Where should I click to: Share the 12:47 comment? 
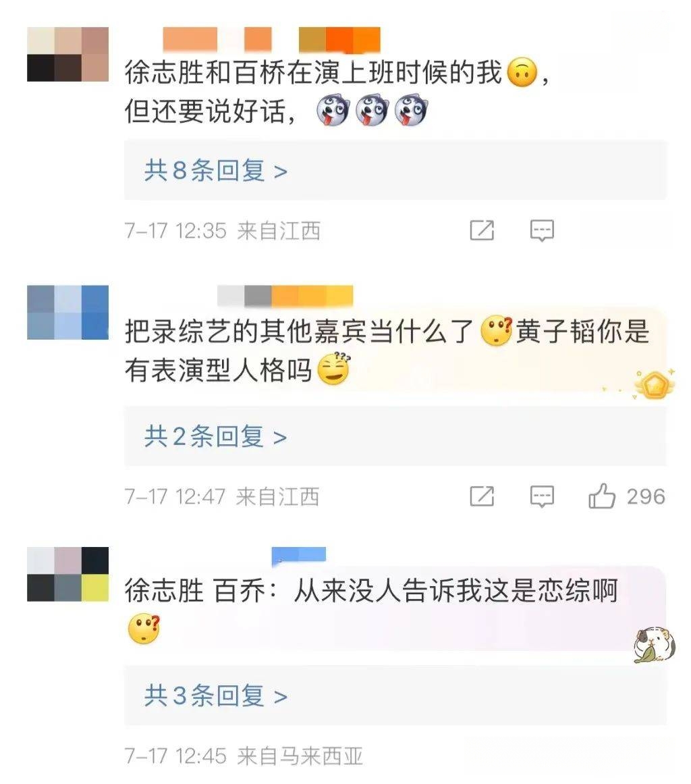[x=482, y=496]
